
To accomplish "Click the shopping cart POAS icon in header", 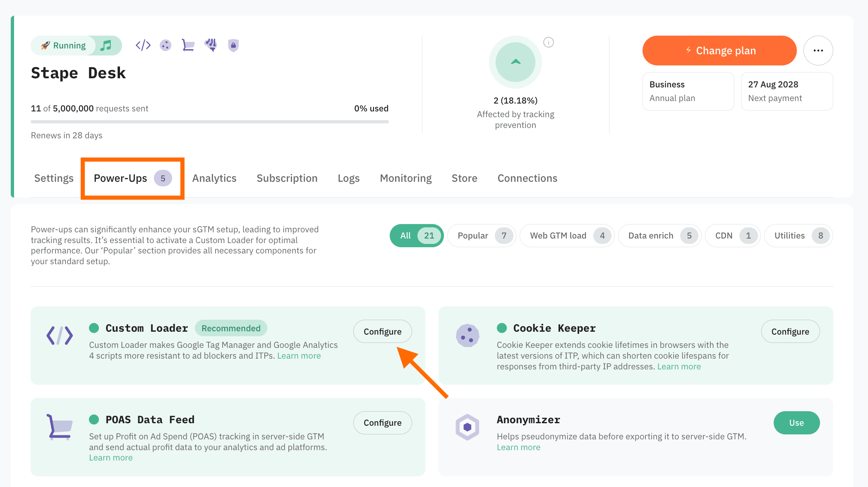I will 188,45.
